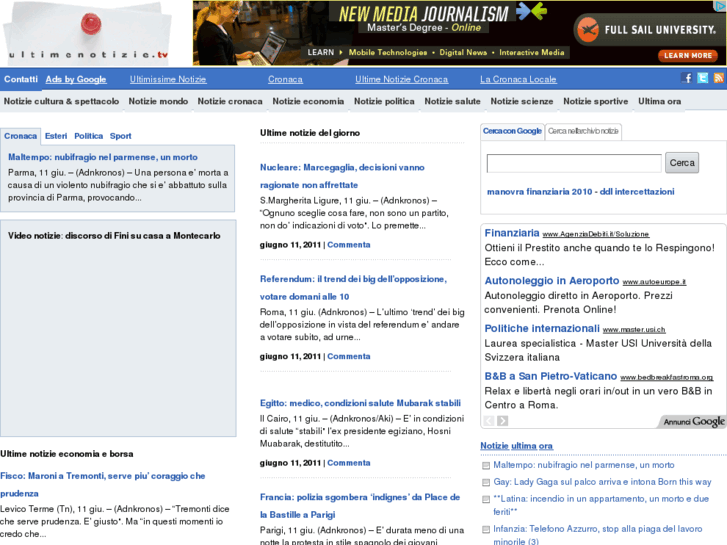
Task: Click Commenta under Nucleare article
Action: [x=349, y=245]
